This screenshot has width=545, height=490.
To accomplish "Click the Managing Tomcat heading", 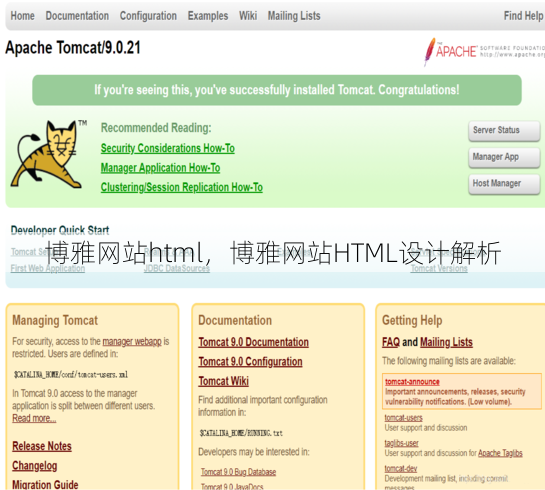I will tap(55, 320).
